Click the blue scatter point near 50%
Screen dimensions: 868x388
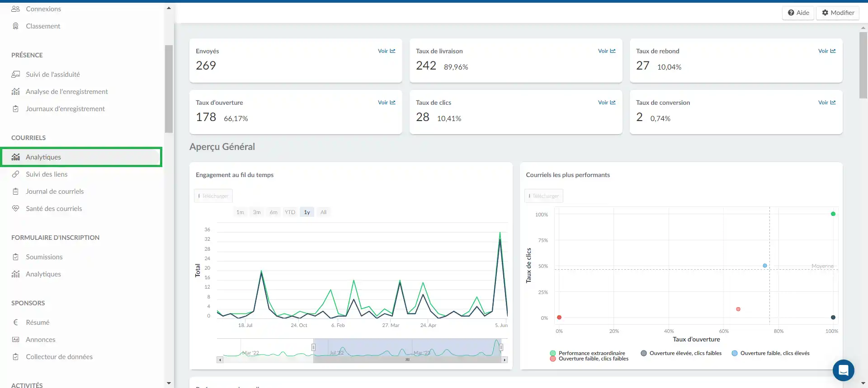click(765, 266)
